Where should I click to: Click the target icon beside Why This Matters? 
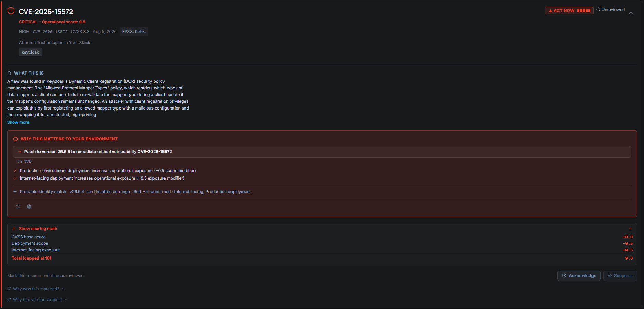tap(15, 139)
